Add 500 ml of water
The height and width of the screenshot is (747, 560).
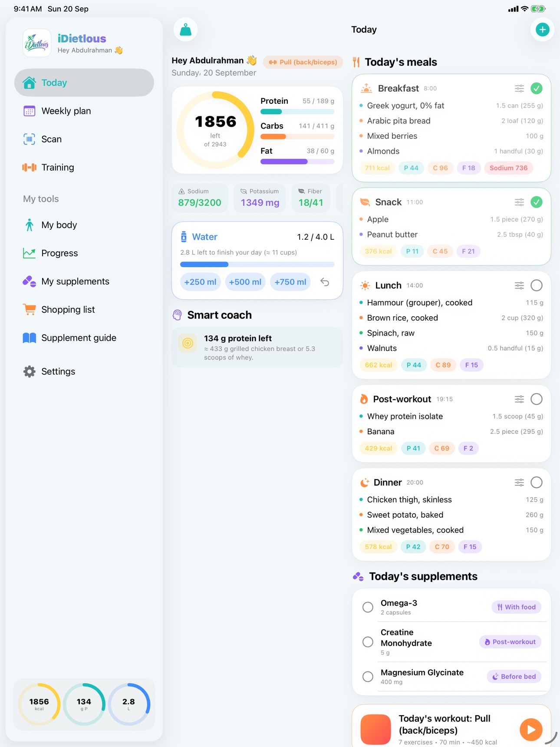click(245, 282)
